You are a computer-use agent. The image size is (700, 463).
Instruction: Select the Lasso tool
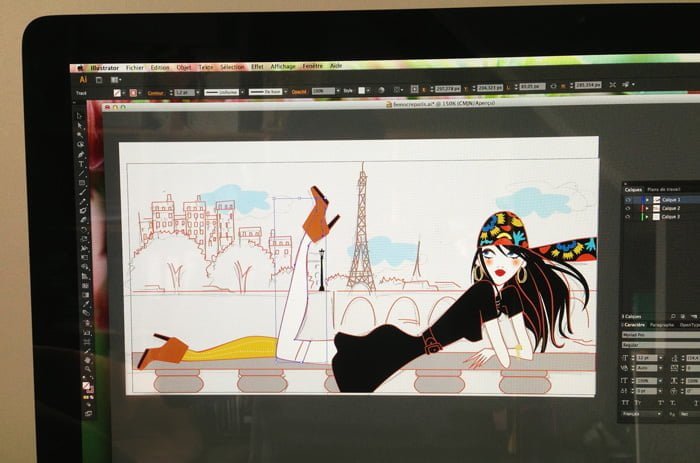81,144
